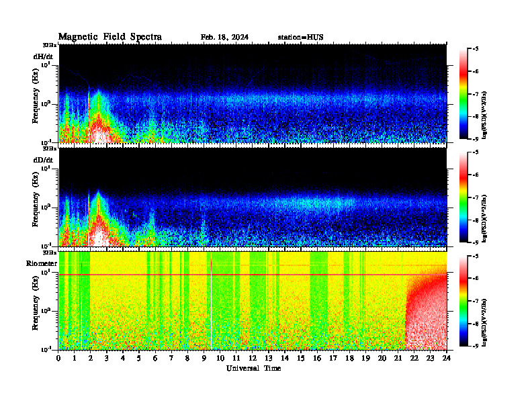Image resolution: width=532 pixels, height=411 pixels.
Task: Click the bright white burst in the dD/dt spectrogram
Action: [99, 237]
